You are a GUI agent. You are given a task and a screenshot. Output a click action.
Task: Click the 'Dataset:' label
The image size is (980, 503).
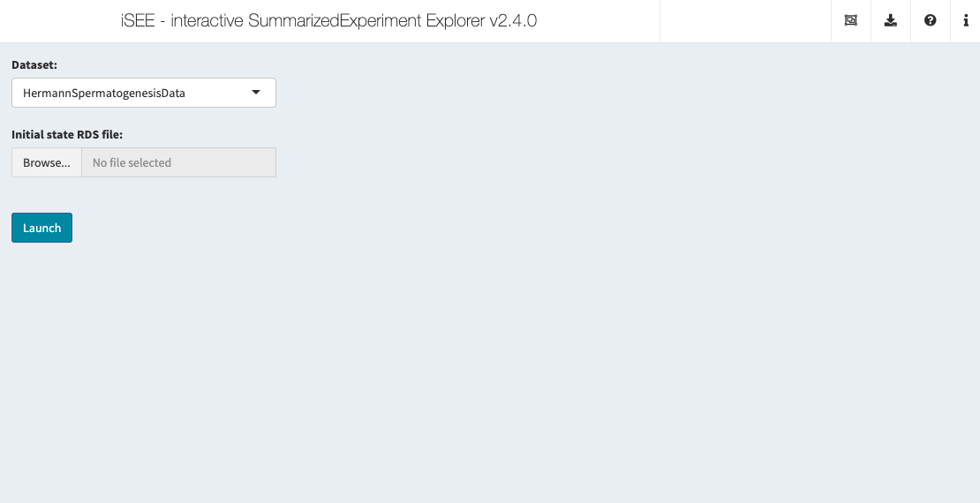(34, 64)
